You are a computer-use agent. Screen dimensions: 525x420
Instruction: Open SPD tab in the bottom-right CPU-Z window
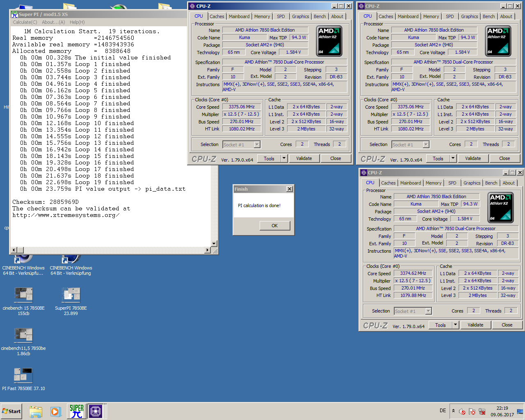(452, 183)
